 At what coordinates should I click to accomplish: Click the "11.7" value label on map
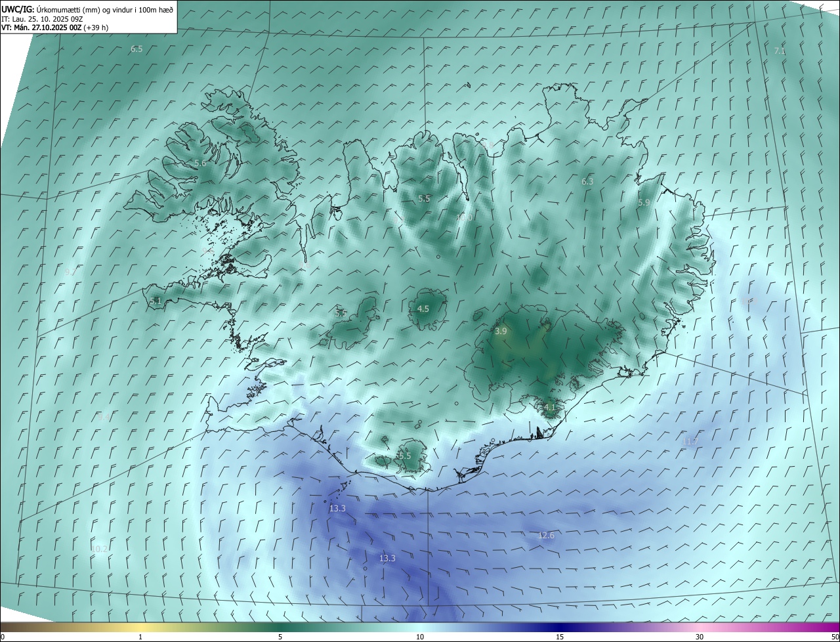point(690,441)
